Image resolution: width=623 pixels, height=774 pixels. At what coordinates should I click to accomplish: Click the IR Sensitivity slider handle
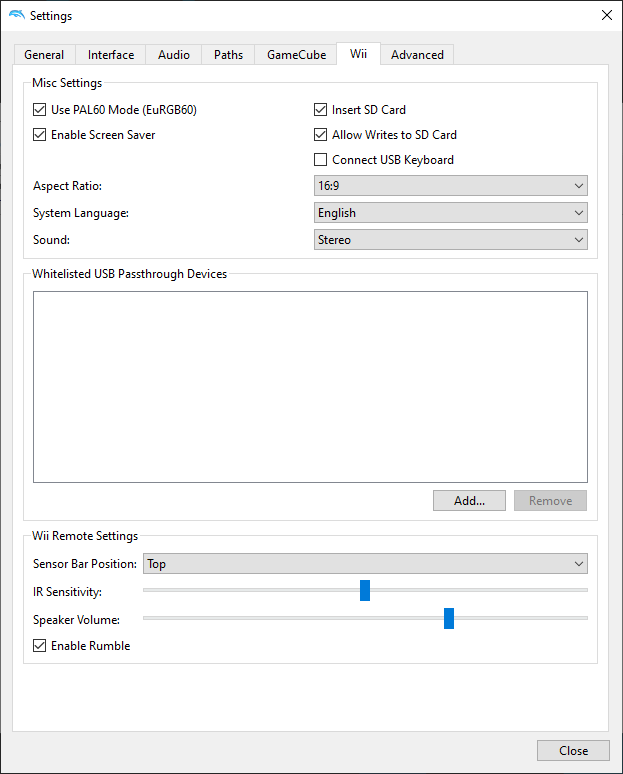pyautogui.click(x=365, y=590)
